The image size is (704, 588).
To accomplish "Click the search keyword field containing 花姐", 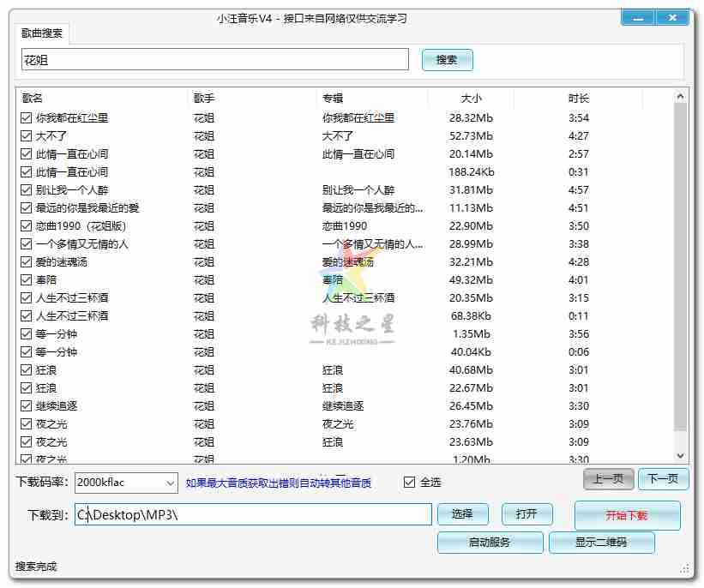I will pyautogui.click(x=214, y=60).
